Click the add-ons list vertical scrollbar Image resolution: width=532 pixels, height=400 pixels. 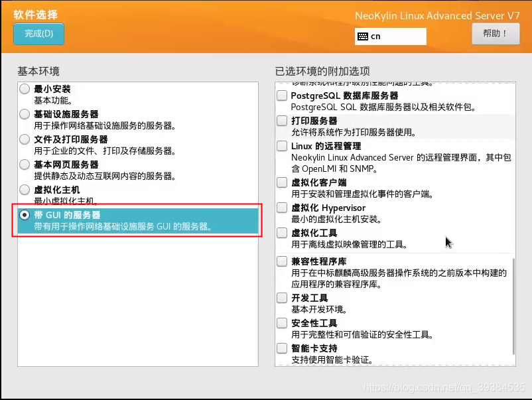513,306
